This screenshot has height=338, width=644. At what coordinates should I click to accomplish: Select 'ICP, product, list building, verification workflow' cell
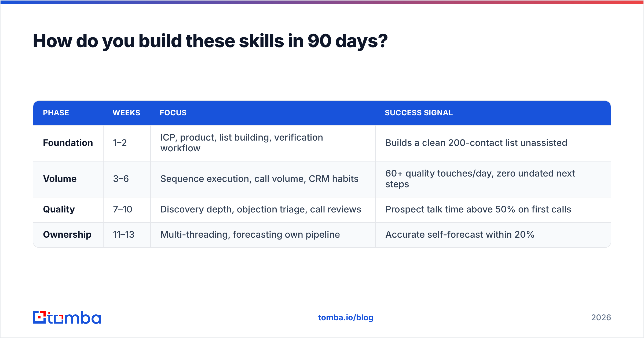coord(263,143)
